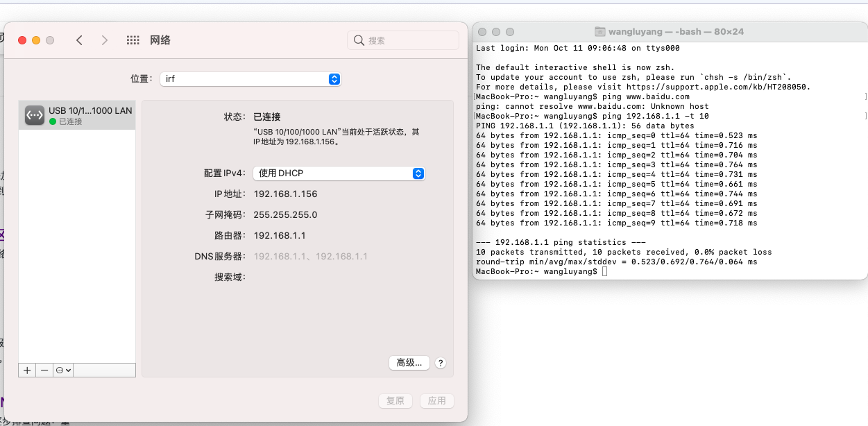The image size is (868, 426).
Task: Focus the 搜索 search input field
Action: coord(409,40)
